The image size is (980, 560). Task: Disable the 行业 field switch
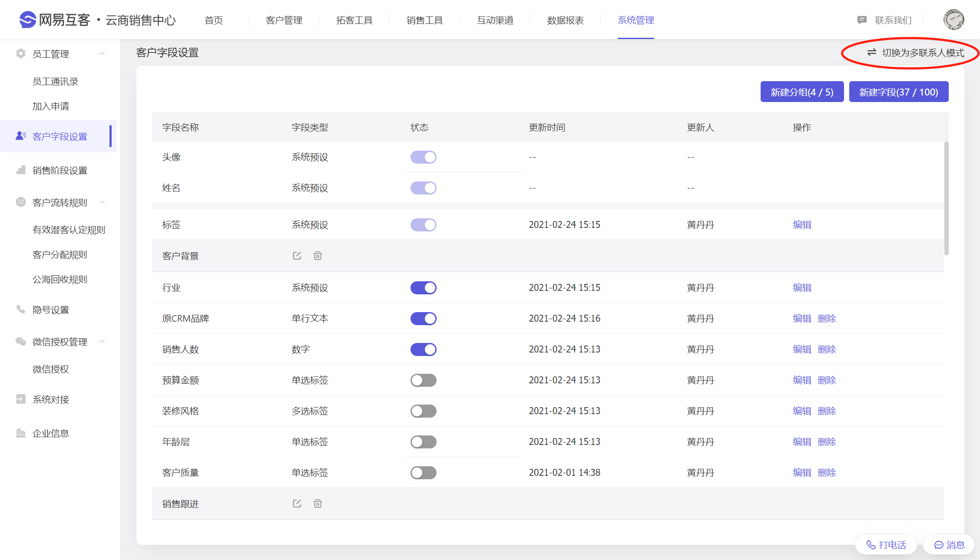423,288
